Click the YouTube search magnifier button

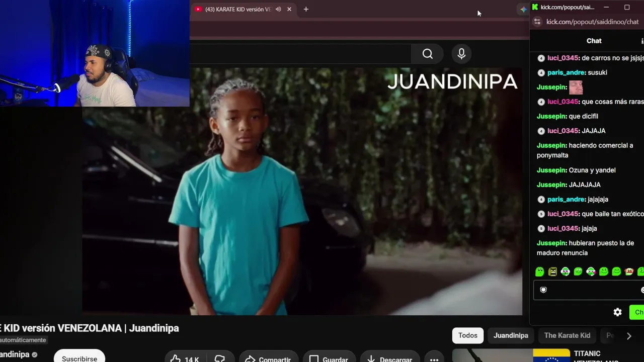pos(428,54)
